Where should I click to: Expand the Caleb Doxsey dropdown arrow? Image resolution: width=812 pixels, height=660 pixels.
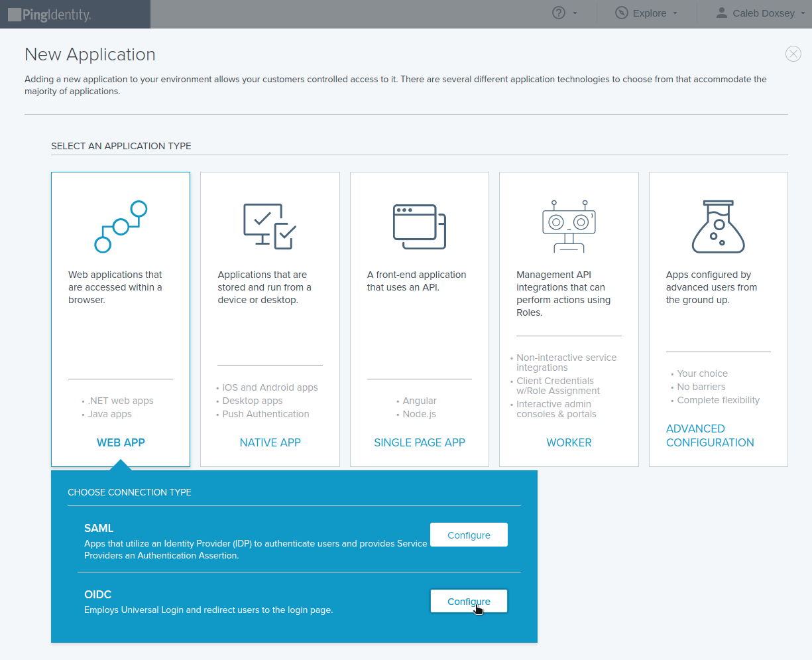coord(803,13)
